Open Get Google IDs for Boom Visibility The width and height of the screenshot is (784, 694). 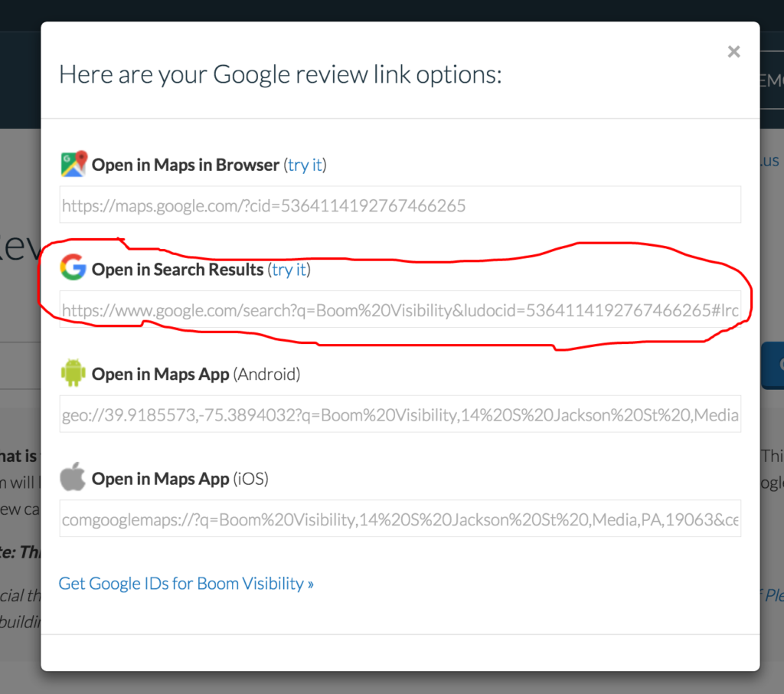[x=186, y=584]
